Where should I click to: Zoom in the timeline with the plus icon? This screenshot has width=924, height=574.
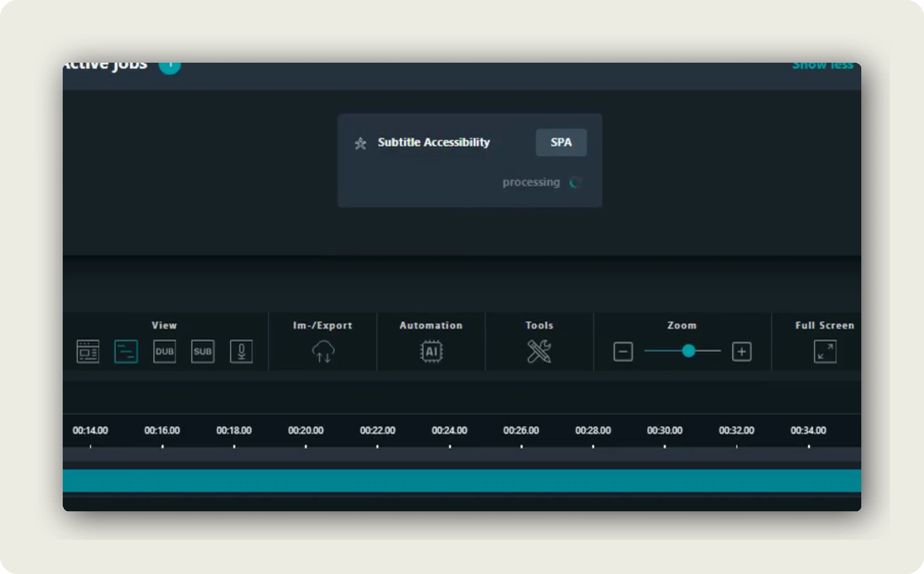click(x=741, y=352)
